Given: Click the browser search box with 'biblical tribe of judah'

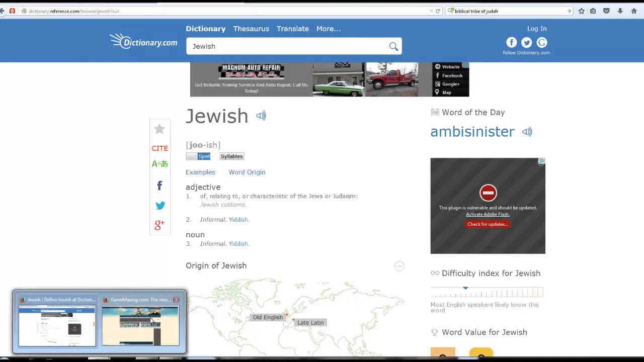Looking at the screenshot, I should [509, 11].
